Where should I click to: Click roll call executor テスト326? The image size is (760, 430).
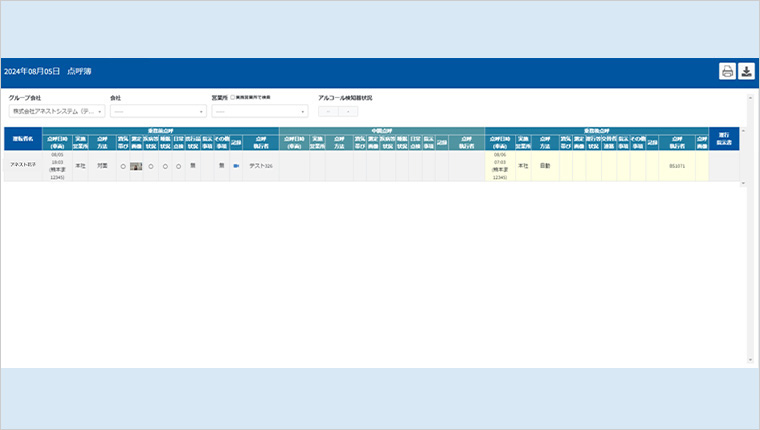click(x=261, y=166)
